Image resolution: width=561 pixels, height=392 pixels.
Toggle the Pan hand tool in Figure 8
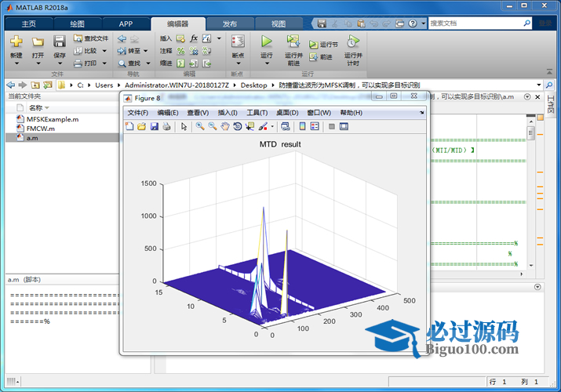[x=224, y=126]
